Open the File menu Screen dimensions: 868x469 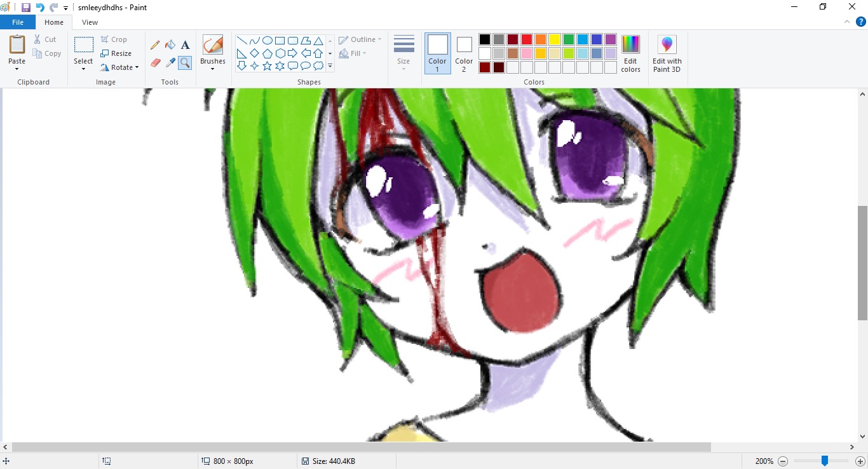point(18,22)
